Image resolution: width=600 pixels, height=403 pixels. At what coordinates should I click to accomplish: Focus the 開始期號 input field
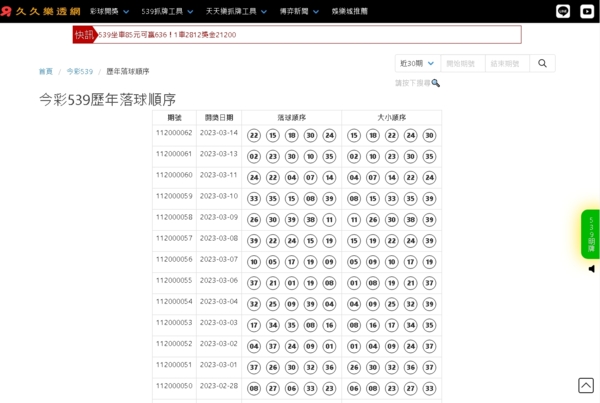point(462,63)
